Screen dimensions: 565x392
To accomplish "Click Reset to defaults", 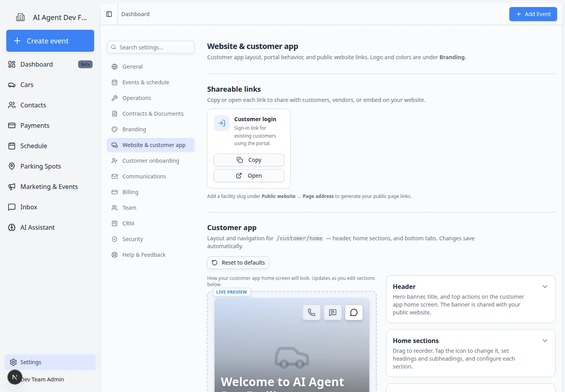I will point(238,263).
